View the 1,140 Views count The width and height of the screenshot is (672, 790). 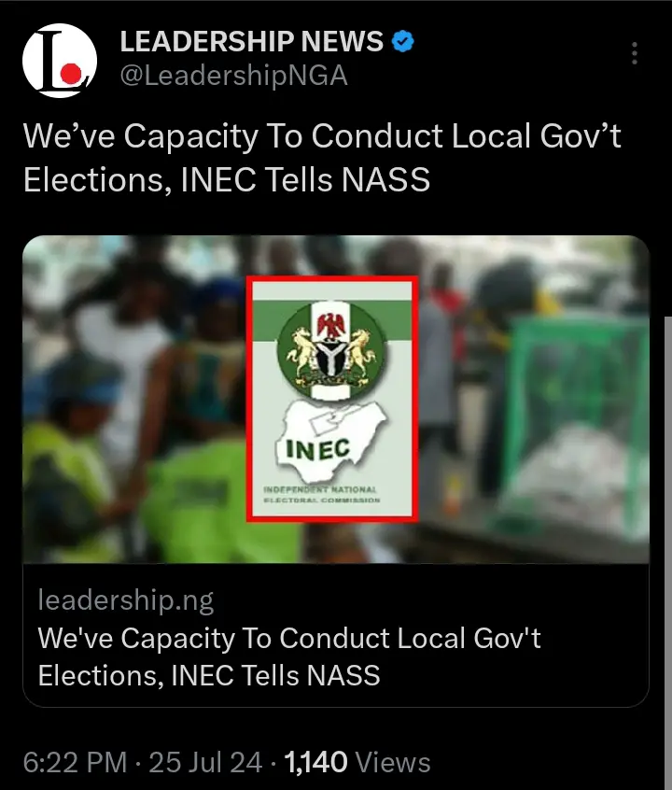click(x=357, y=762)
